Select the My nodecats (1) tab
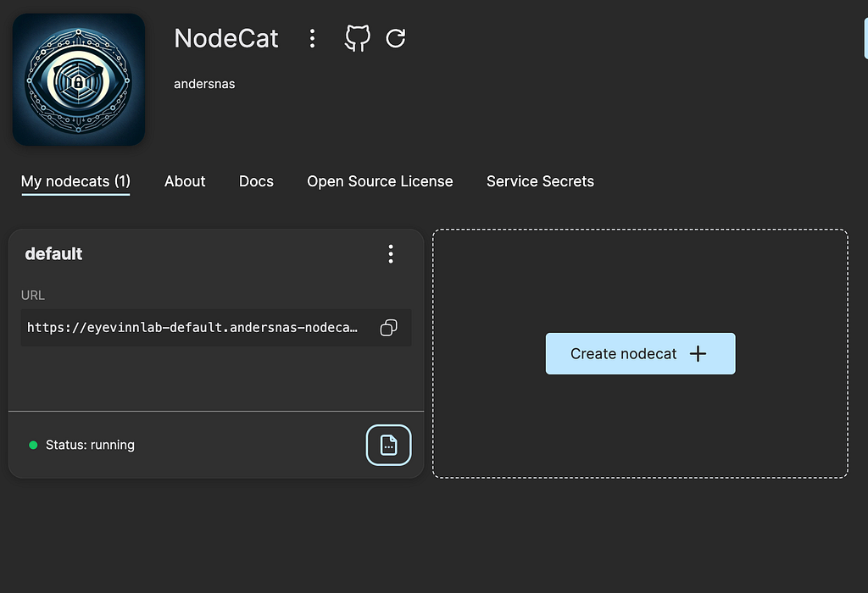 click(x=75, y=181)
